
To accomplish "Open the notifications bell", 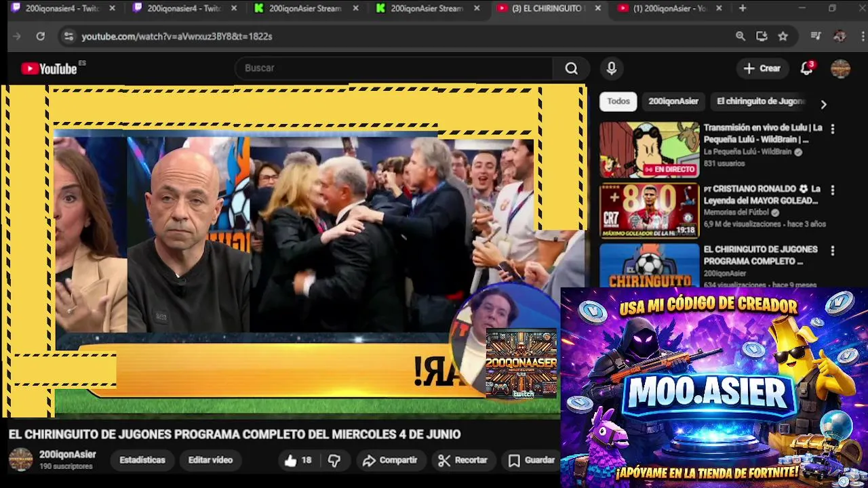I will point(806,68).
